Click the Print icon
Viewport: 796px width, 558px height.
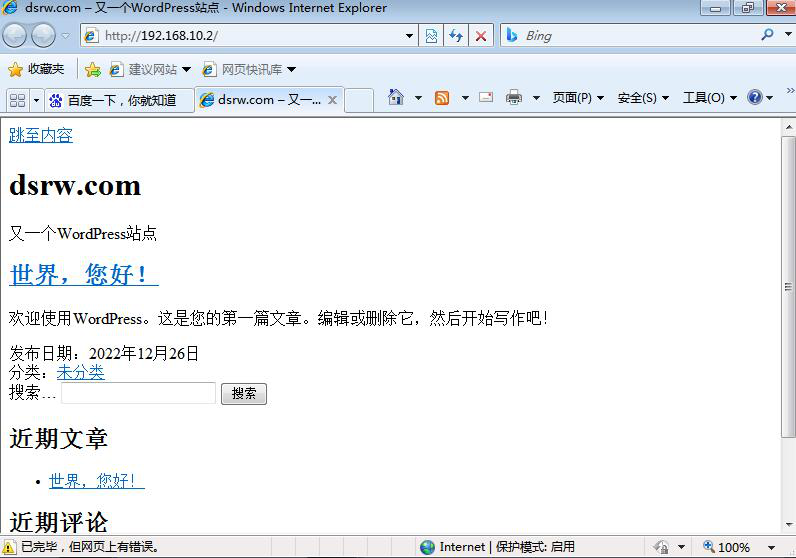pyautogui.click(x=514, y=97)
